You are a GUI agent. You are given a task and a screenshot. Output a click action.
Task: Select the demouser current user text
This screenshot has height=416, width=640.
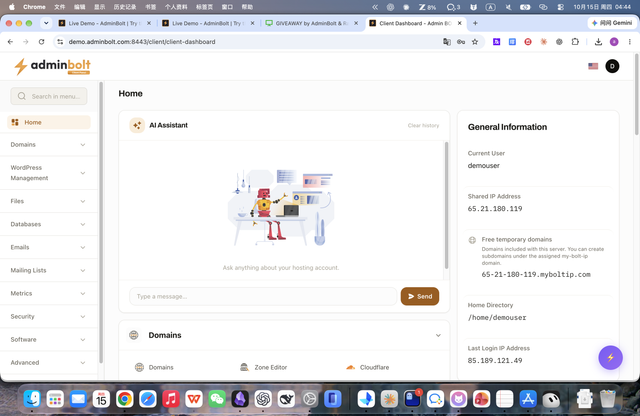pos(484,165)
